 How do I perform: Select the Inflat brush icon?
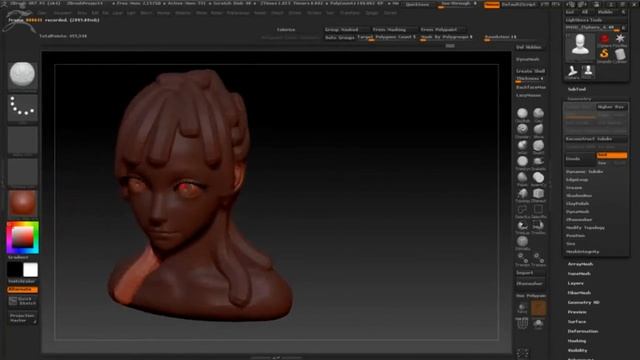pyautogui.click(x=522, y=146)
